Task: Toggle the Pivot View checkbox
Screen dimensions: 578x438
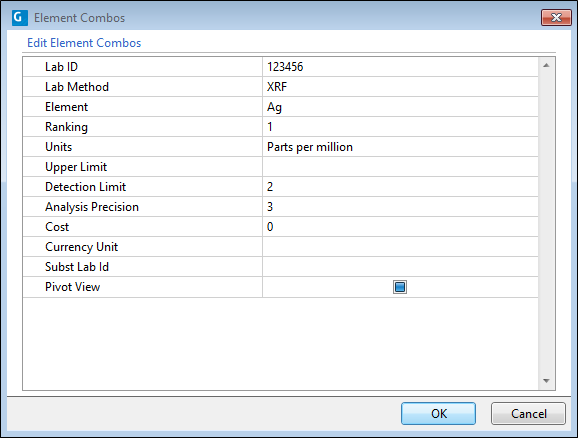Action: click(400, 287)
